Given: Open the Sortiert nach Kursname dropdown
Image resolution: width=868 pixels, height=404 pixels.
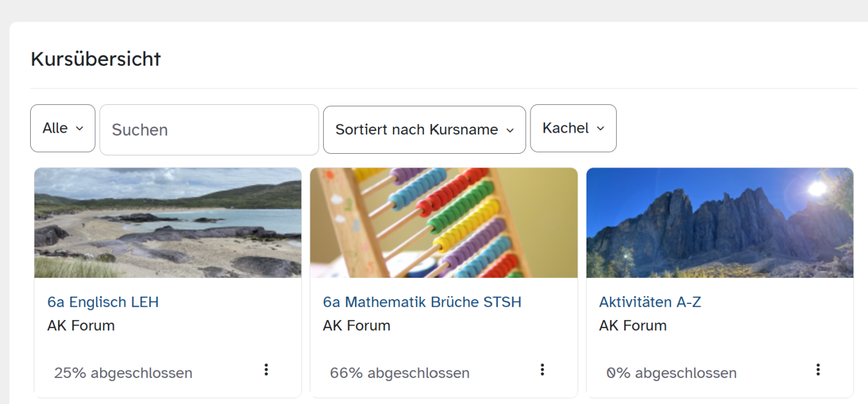Looking at the screenshot, I should [424, 130].
